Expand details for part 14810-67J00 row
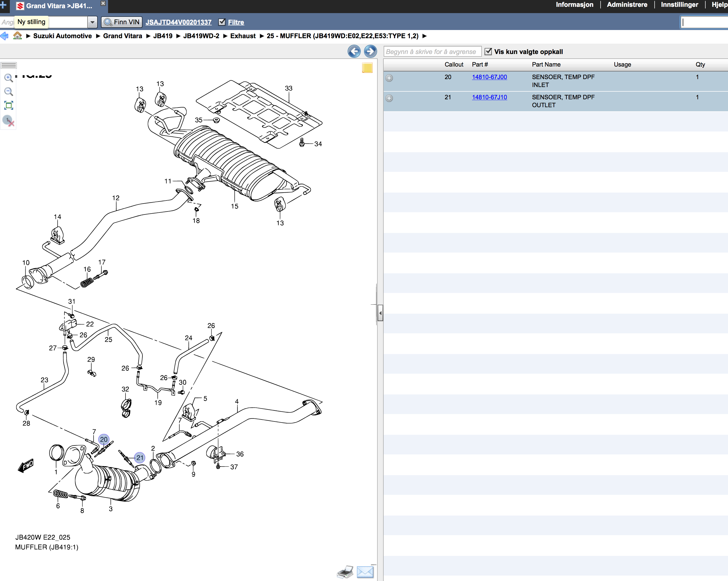The image size is (728, 581). pyautogui.click(x=389, y=78)
